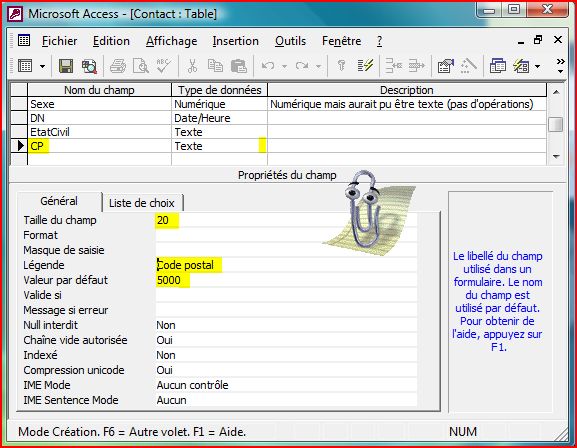The image size is (577, 448).
Task: Open the ? help menu
Action: (x=379, y=41)
